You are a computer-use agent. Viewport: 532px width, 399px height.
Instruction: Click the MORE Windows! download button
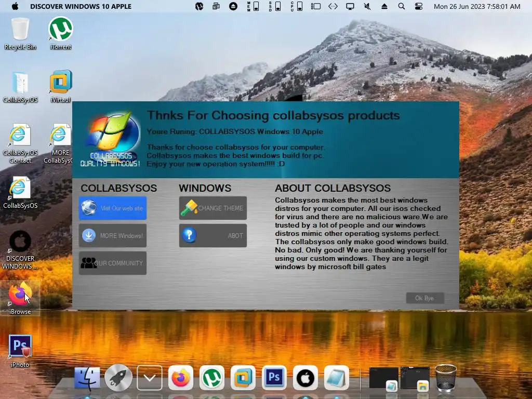point(113,235)
